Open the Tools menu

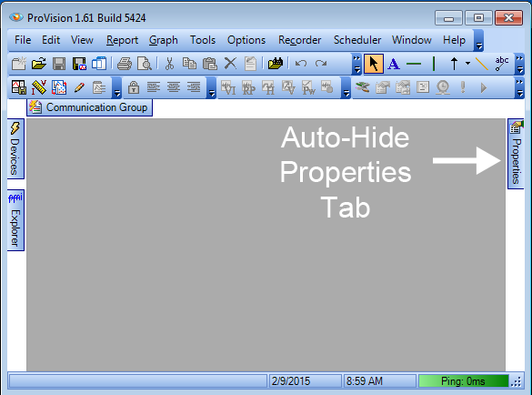pos(203,40)
